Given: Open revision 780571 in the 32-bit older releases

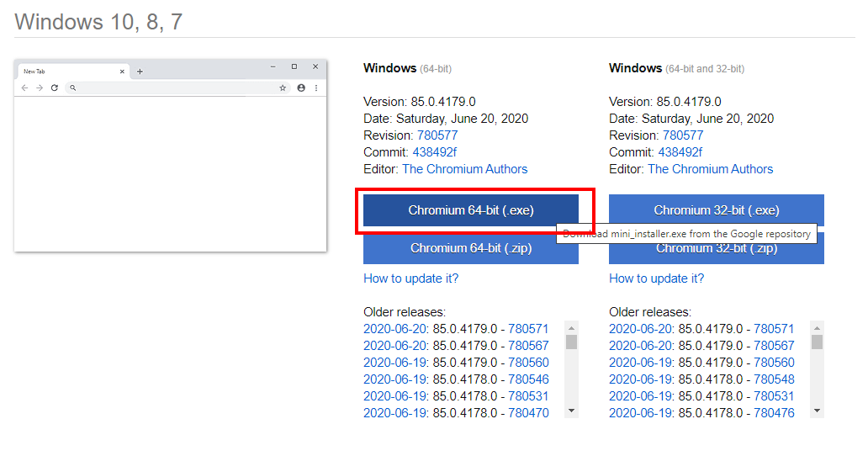Looking at the screenshot, I should 774,329.
